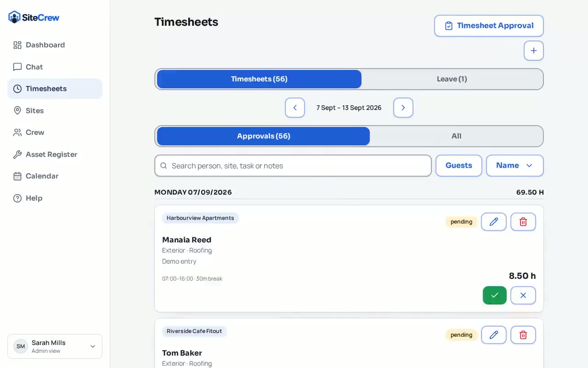
Task: Open Timesheet Approval
Action: coord(489,26)
